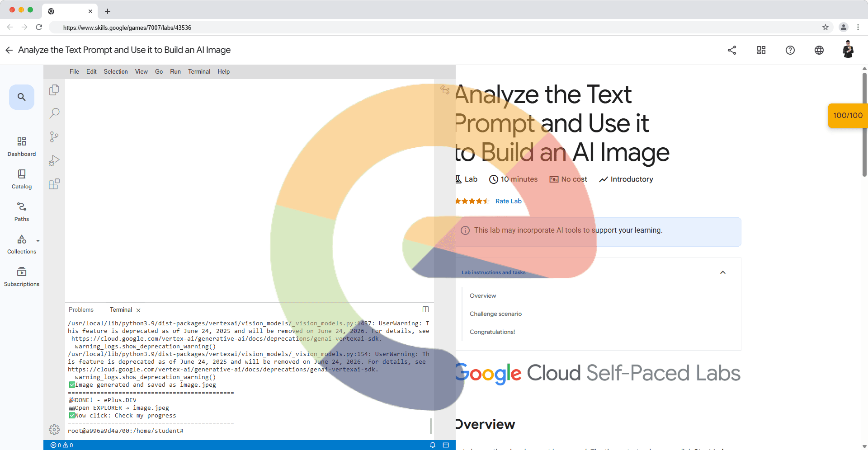
Task: Click the errors and warnings status indicator
Action: pos(62,445)
